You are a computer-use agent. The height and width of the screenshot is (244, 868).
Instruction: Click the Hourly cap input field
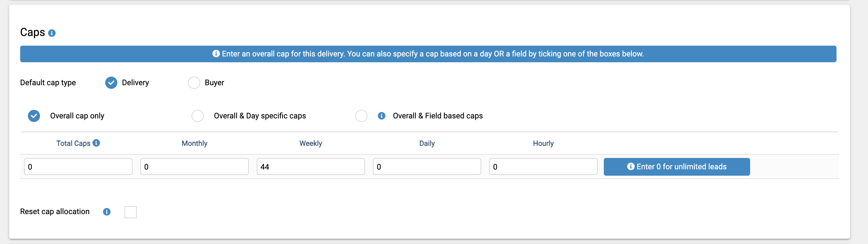click(x=543, y=167)
